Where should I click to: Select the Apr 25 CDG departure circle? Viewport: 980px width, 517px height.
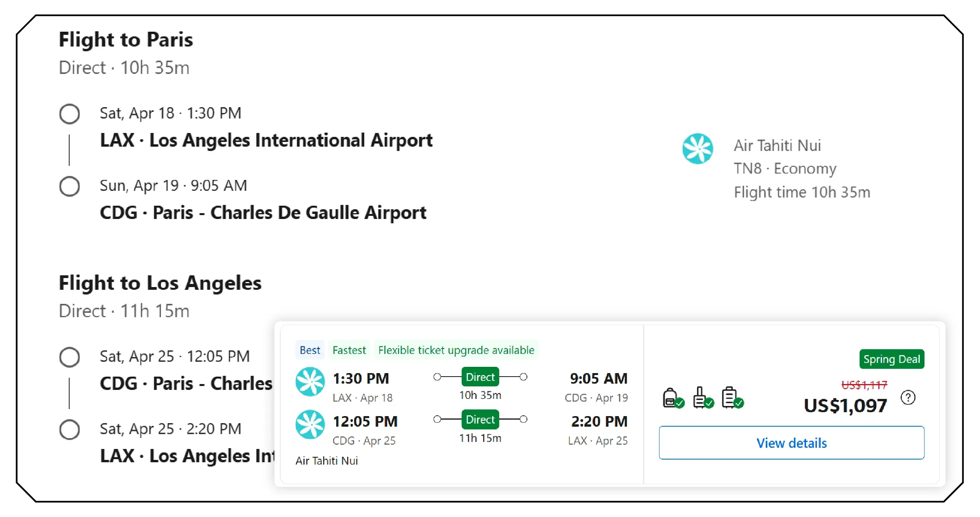(70, 357)
